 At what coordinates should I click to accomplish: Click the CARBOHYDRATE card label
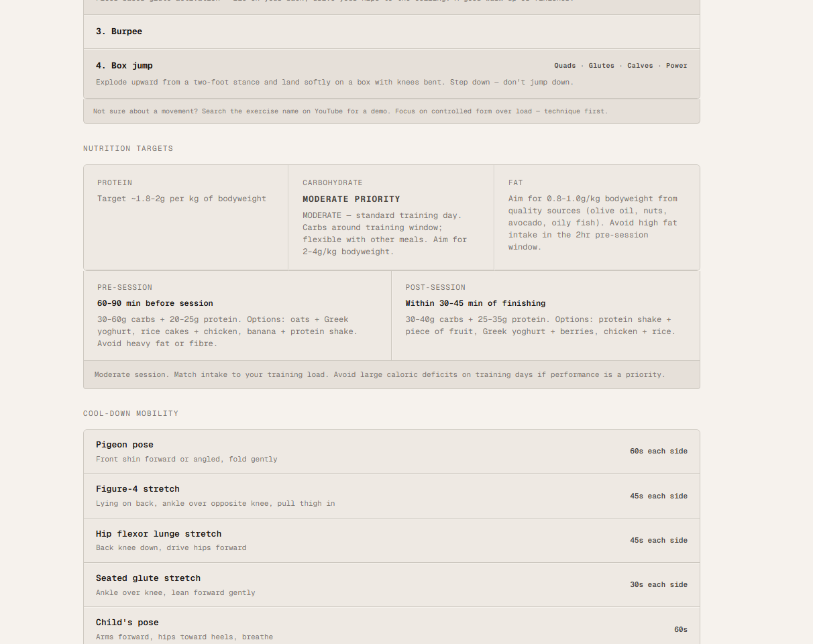(333, 182)
